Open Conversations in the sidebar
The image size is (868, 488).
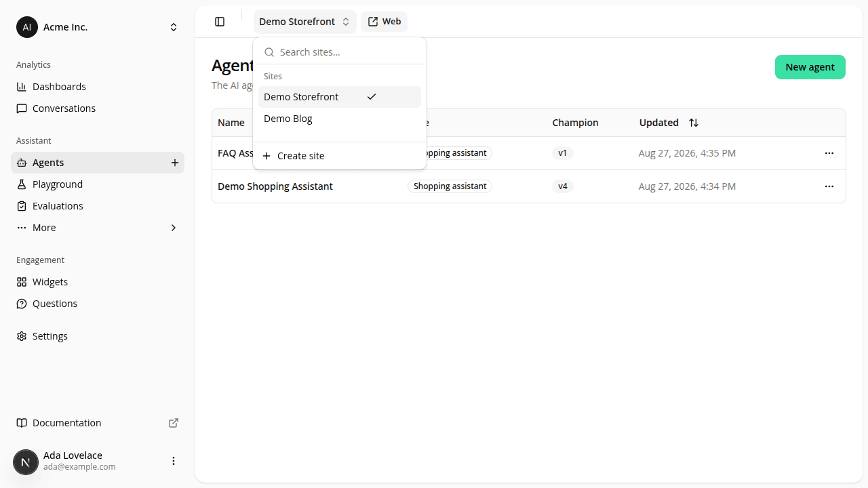(98, 108)
